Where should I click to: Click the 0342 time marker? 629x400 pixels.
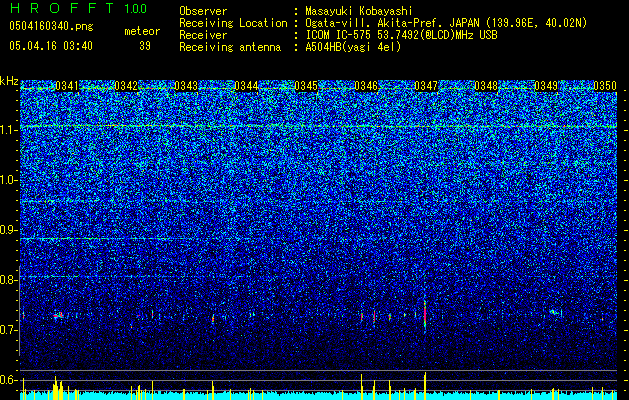pyautogui.click(x=126, y=86)
